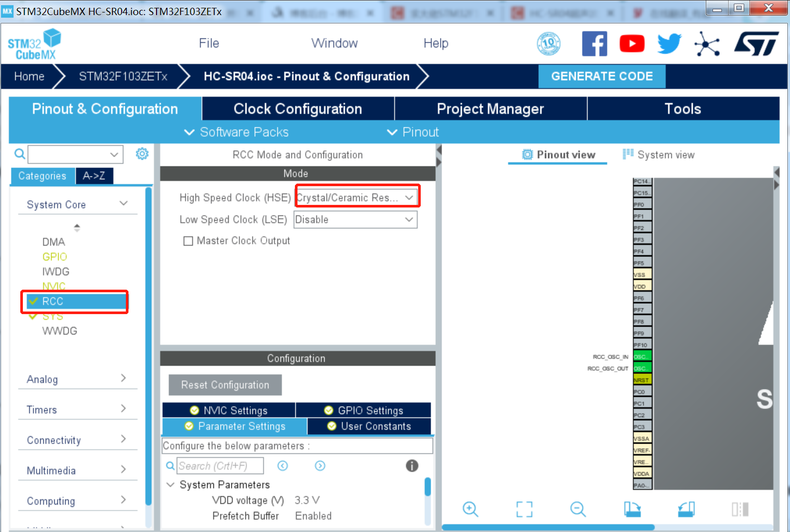The height and width of the screenshot is (532, 790).
Task: Focus the Search (Crtl+F) parameter field
Action: tap(220, 466)
